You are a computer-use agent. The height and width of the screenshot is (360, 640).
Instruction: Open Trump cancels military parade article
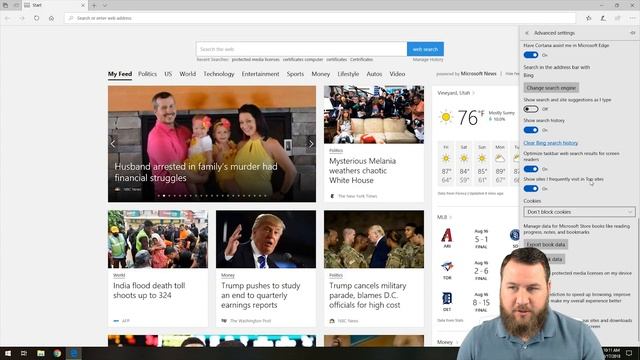[x=367, y=295]
